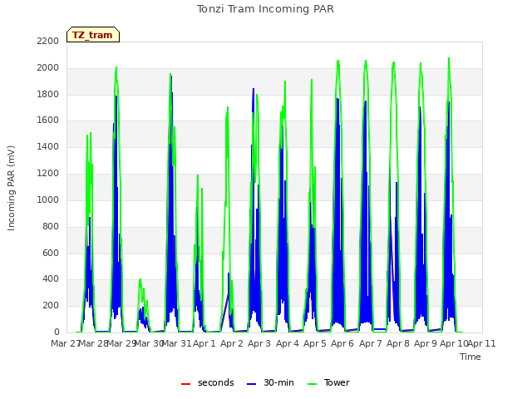Image resolution: width=532 pixels, height=399 pixels.
Task: Click the 1000 y-axis tick label
Action: click(48, 199)
